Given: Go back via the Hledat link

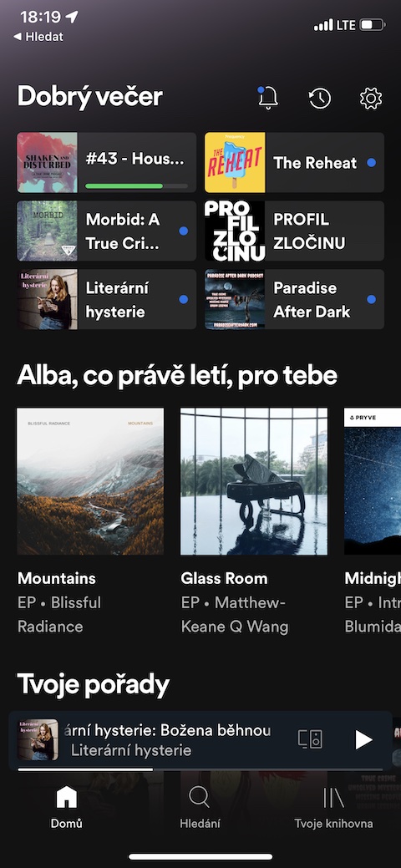Looking at the screenshot, I should click(x=38, y=37).
